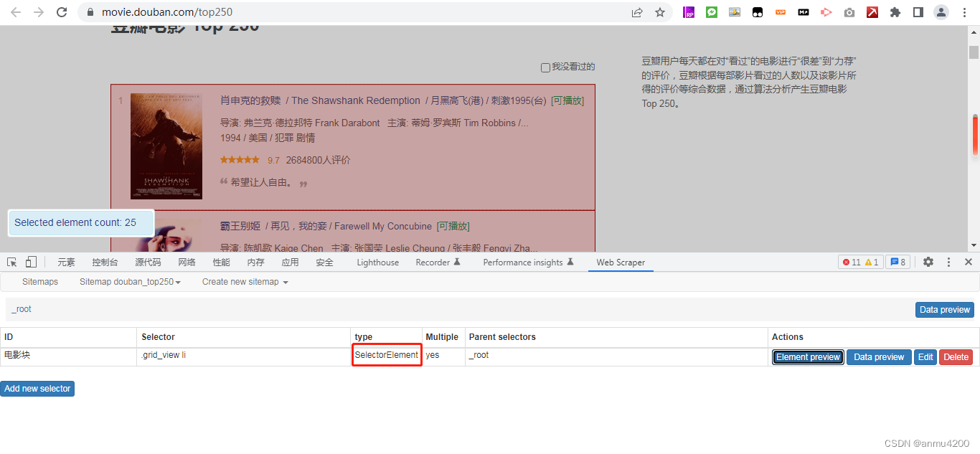Click the 霸王别姬 poster thumbnail
Image resolution: width=980 pixels, height=454 pixels.
[166, 235]
